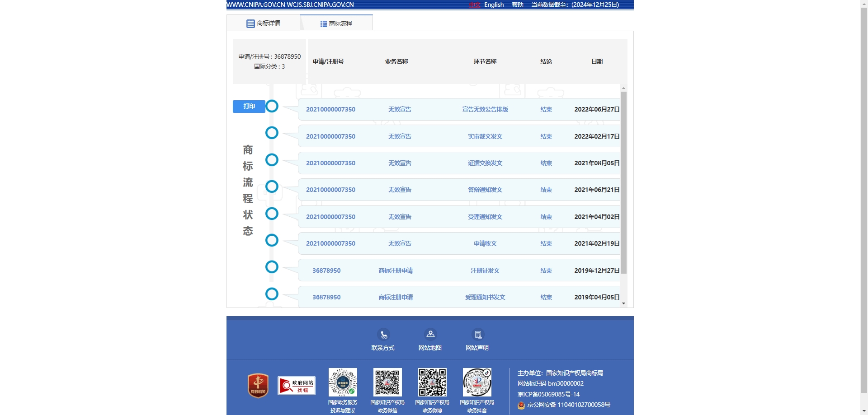Open the 网站地图 sitemap icon
Viewport: 868px width, 415px height.
430,335
